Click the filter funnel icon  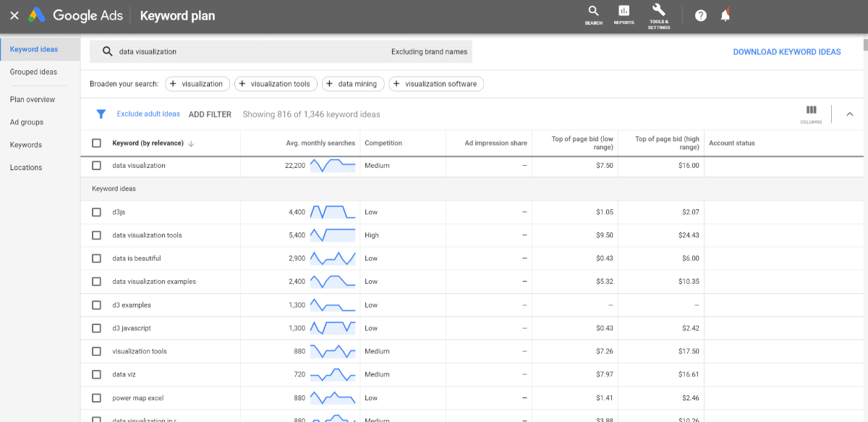[x=101, y=114]
